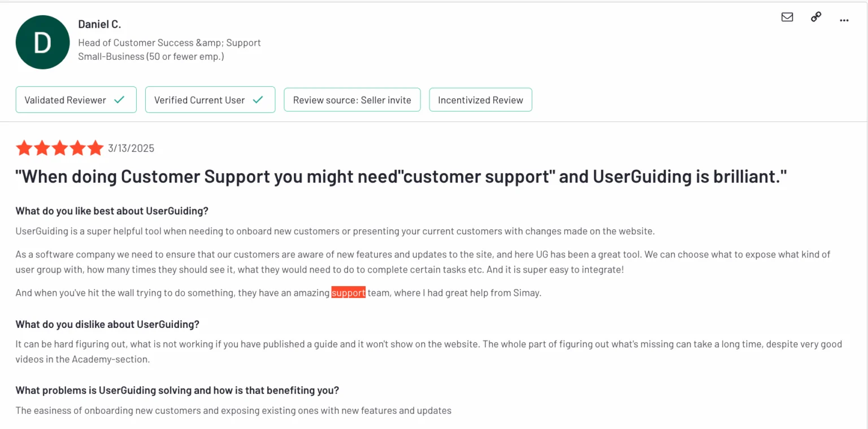Open reviewer name "Daniel C."

tap(99, 24)
